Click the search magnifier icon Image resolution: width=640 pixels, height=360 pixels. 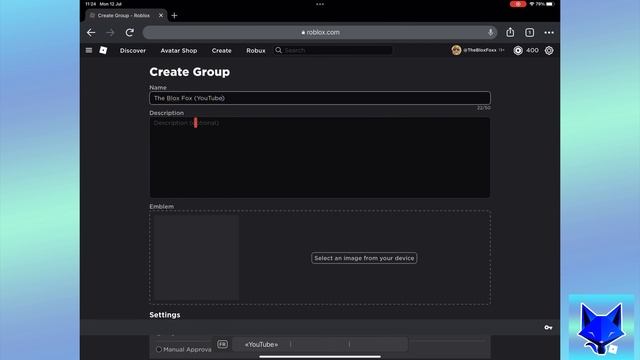[x=278, y=50]
